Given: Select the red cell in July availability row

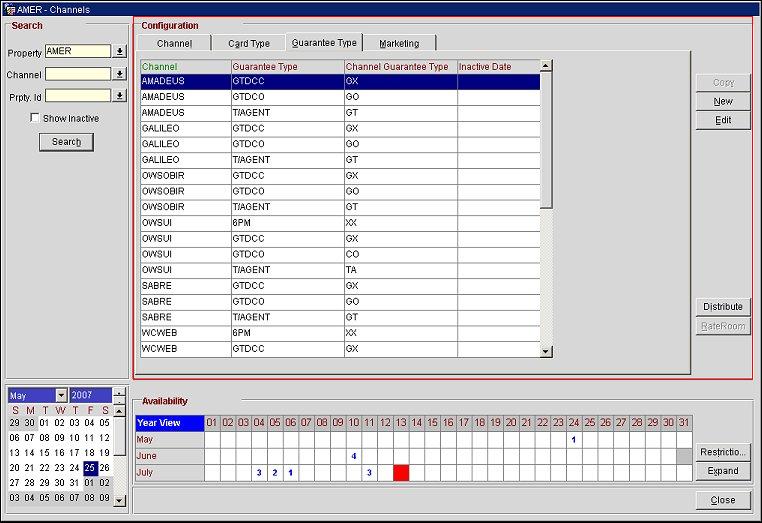Looking at the screenshot, I should tap(401, 472).
